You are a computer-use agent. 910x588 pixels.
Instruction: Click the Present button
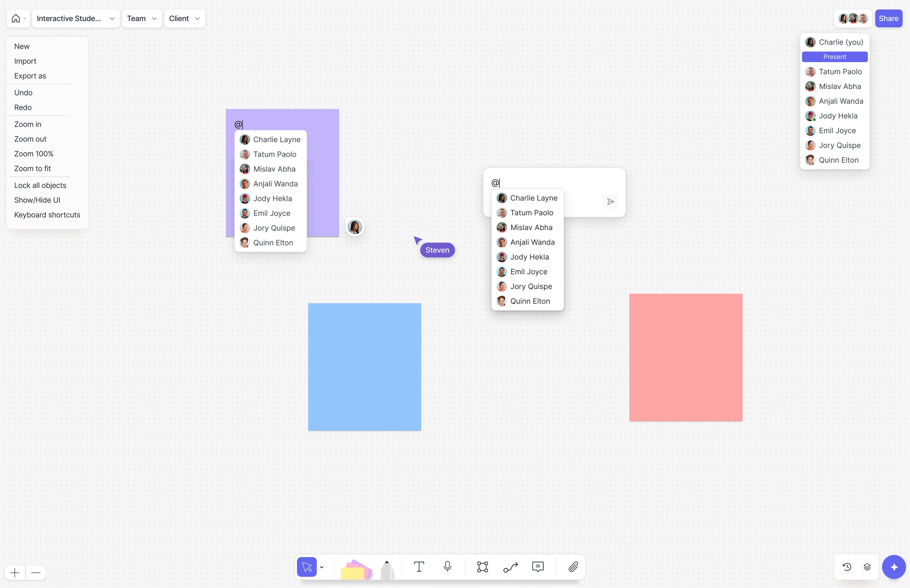835,56
